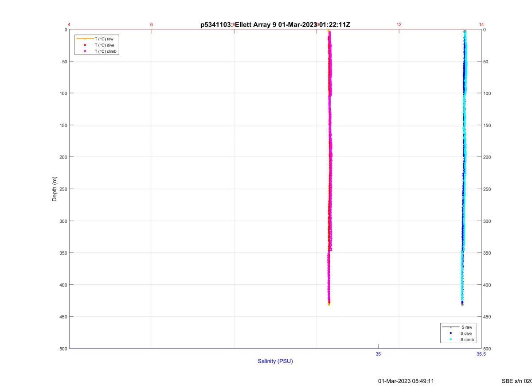Click left depth axis tick '500'
This screenshot has height=392, width=532.
63,349
